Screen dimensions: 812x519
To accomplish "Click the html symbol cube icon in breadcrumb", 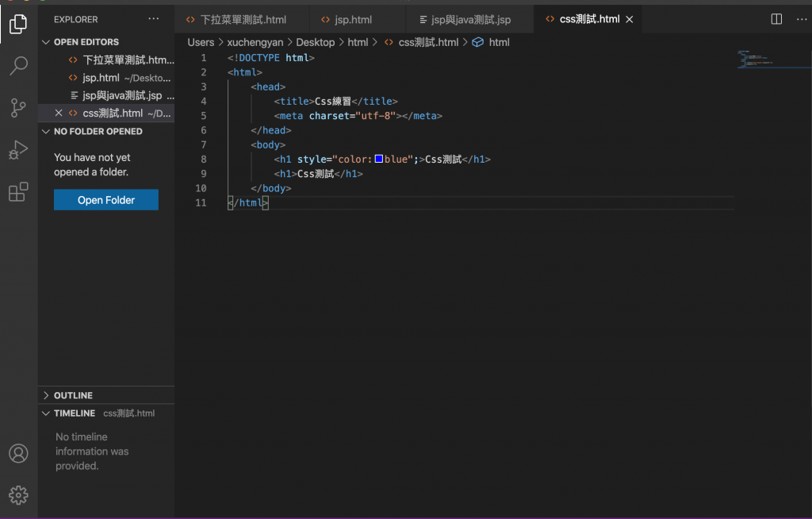I will [x=477, y=42].
